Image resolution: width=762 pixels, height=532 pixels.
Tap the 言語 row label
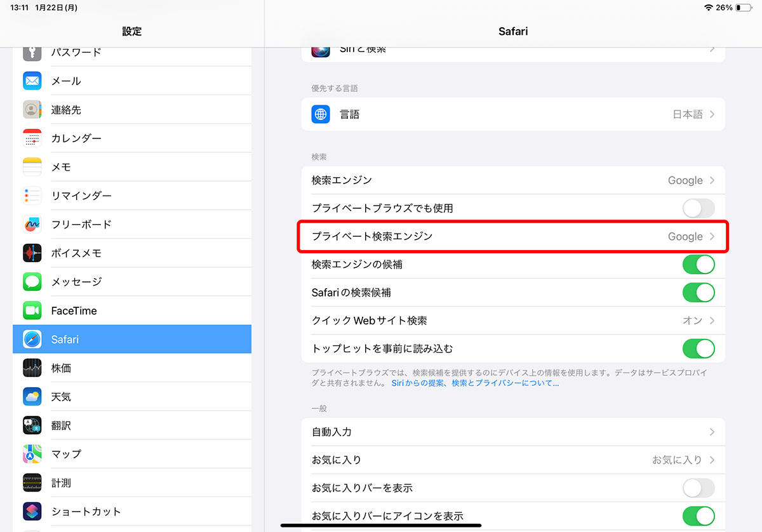click(x=350, y=114)
